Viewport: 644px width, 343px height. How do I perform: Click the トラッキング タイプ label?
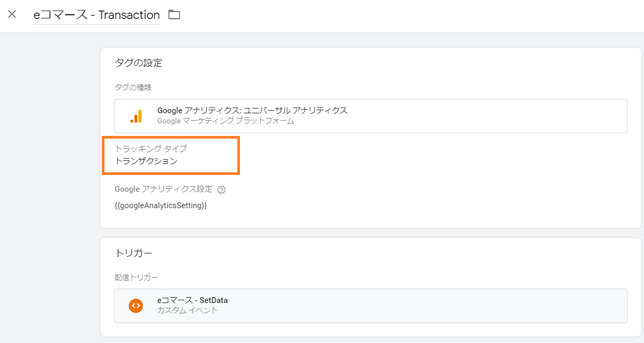(150, 149)
